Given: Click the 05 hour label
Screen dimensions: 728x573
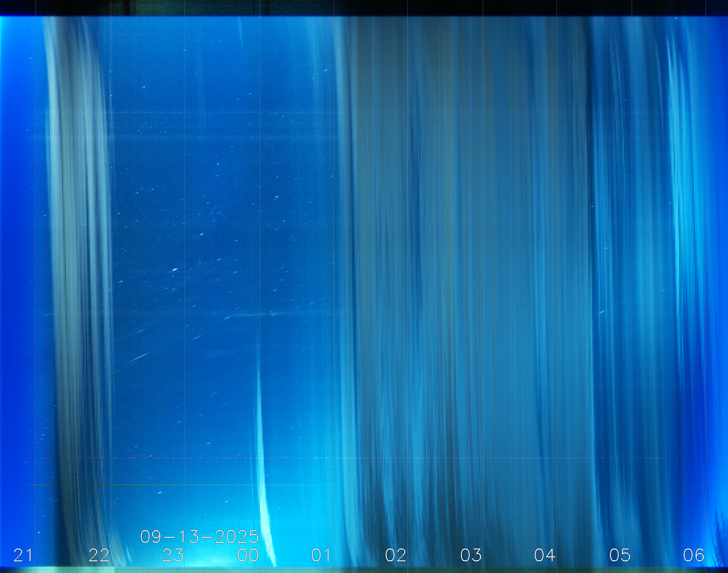Looking at the screenshot, I should tap(620, 555).
